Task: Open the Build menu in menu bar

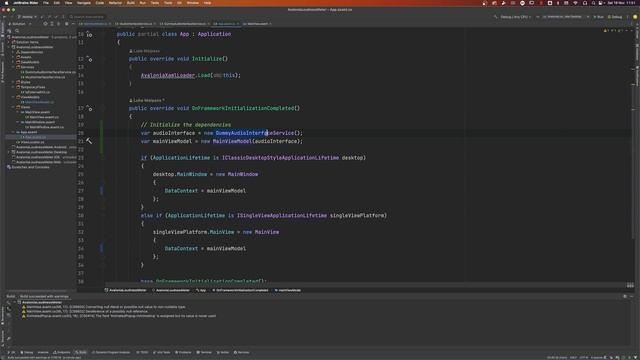Action: [131, 3]
